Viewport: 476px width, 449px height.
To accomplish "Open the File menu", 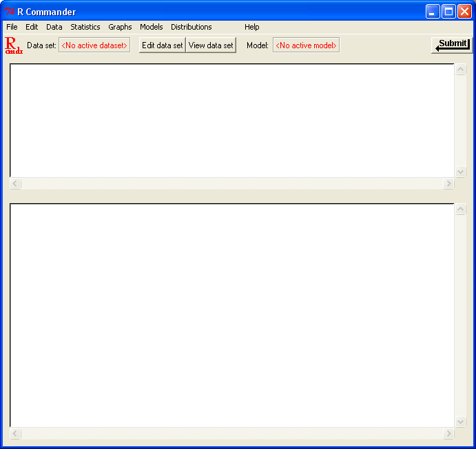I will 12,27.
